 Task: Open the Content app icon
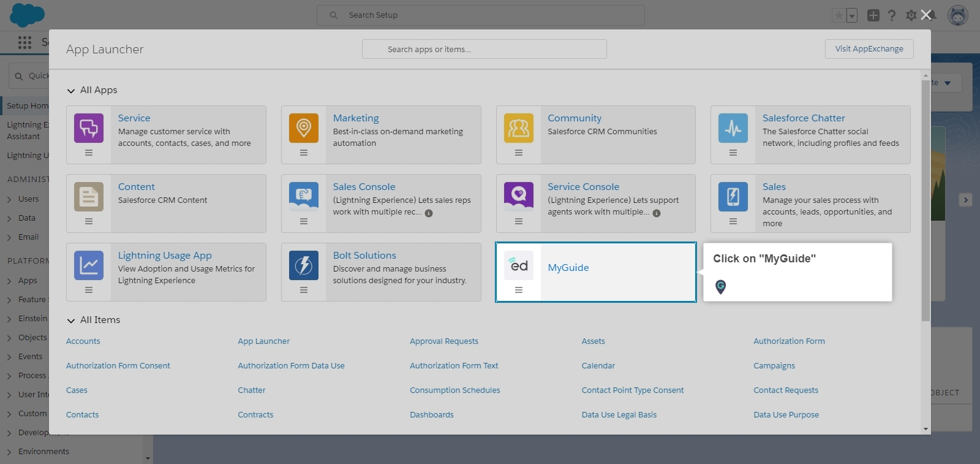(89, 197)
